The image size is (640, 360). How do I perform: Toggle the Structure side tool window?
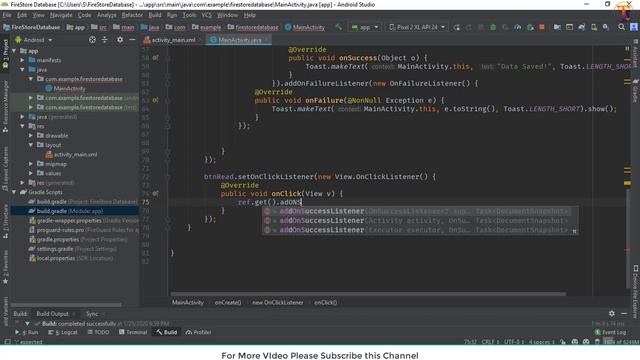coord(5,222)
